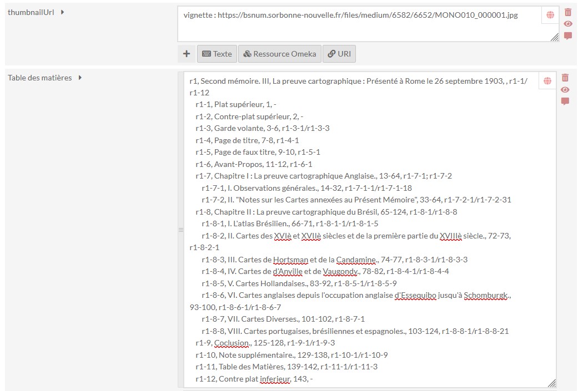588x391 pixels.
Task: Set language via globe in Table des matières
Action: [x=547, y=81]
